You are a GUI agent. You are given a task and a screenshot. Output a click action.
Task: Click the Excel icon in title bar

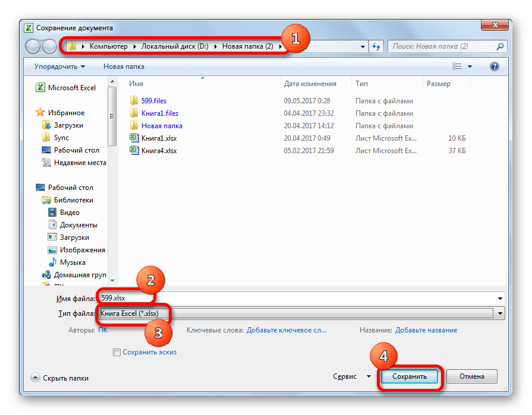coord(29,28)
